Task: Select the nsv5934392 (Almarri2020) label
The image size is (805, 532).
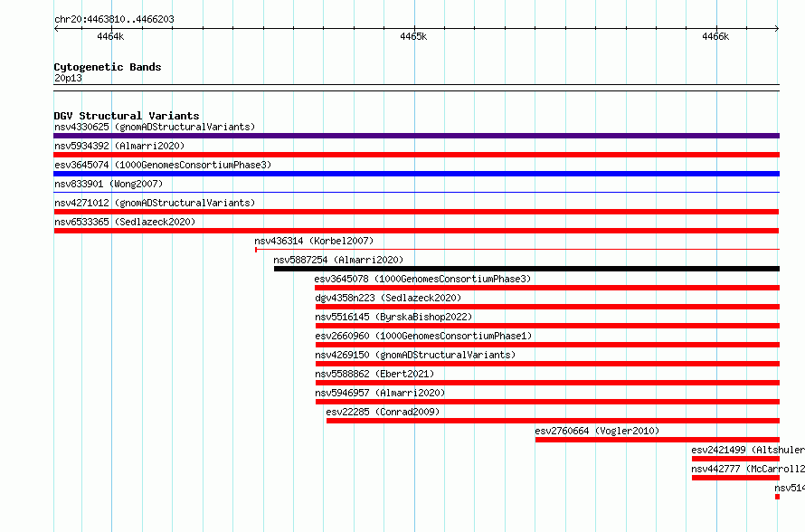Action: pos(119,146)
